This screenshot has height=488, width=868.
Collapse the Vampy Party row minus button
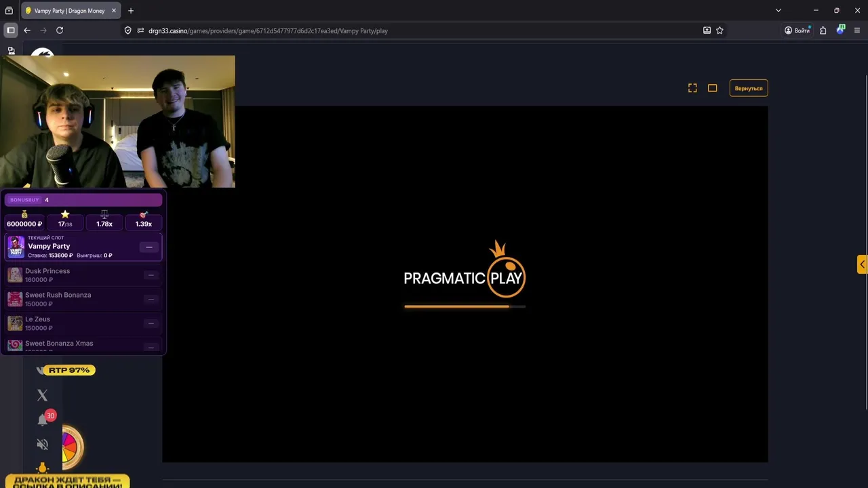click(149, 247)
